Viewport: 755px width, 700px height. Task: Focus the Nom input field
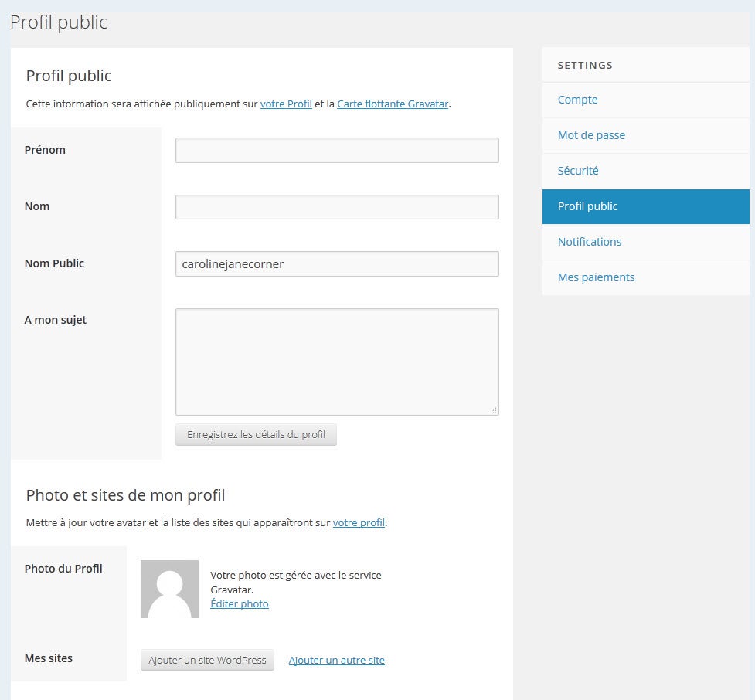point(337,207)
